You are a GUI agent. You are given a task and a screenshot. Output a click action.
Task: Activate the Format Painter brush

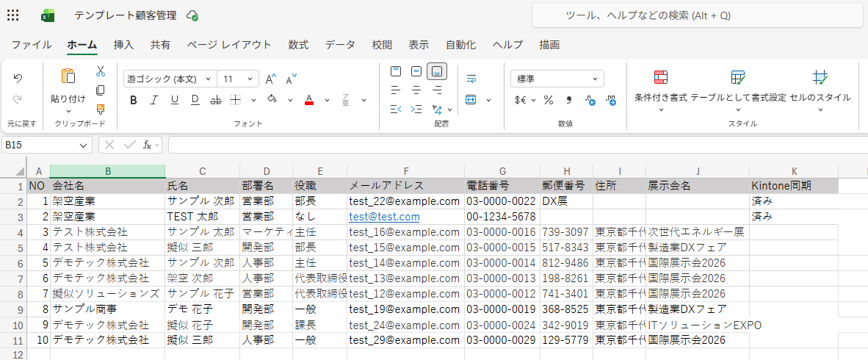[x=100, y=109]
